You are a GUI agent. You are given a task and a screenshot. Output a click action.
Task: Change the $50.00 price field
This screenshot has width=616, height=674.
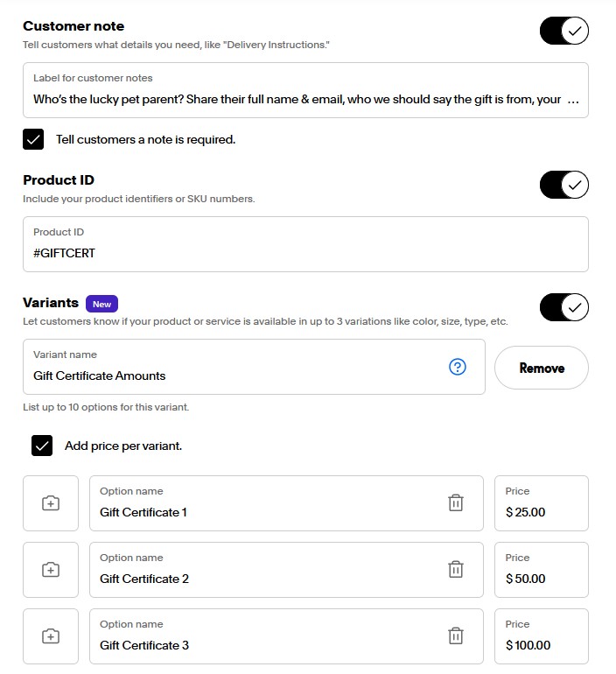542,570
